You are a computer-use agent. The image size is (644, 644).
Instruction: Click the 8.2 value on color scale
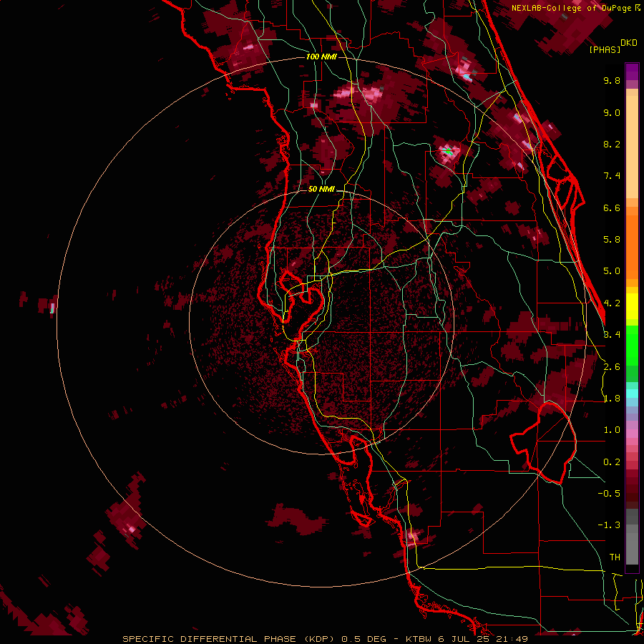point(612,145)
